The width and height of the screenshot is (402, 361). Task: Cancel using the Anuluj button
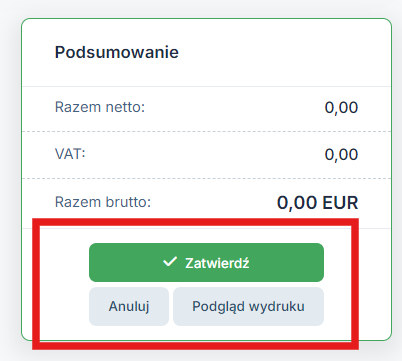click(129, 306)
